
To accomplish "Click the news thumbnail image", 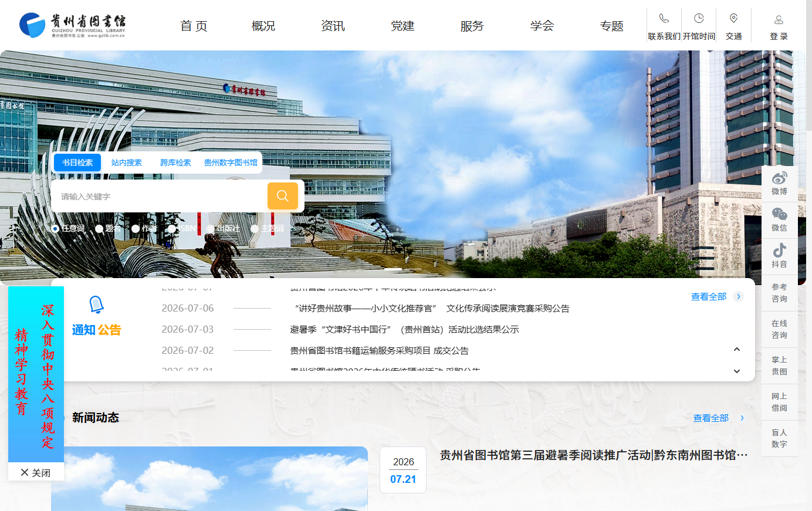I will point(209,479).
